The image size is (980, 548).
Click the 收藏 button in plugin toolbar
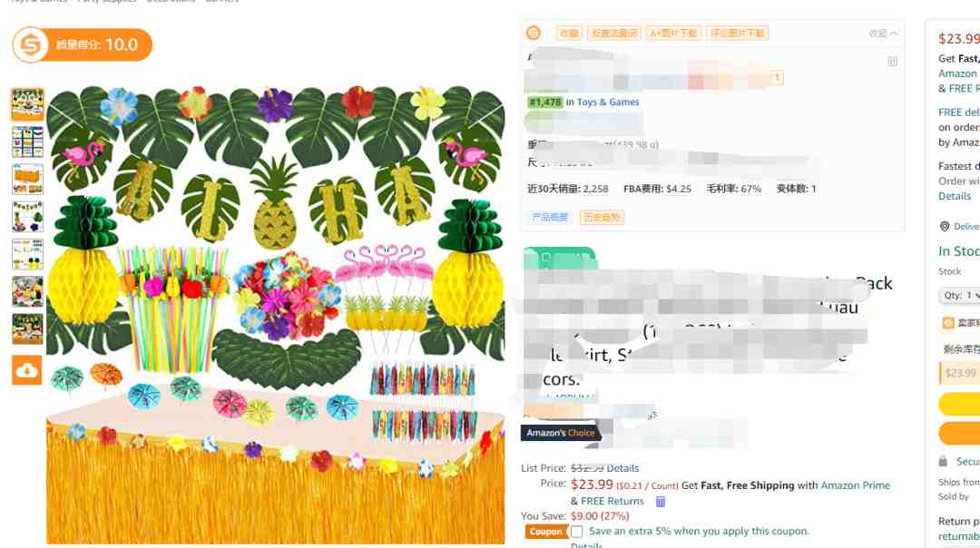tap(569, 34)
